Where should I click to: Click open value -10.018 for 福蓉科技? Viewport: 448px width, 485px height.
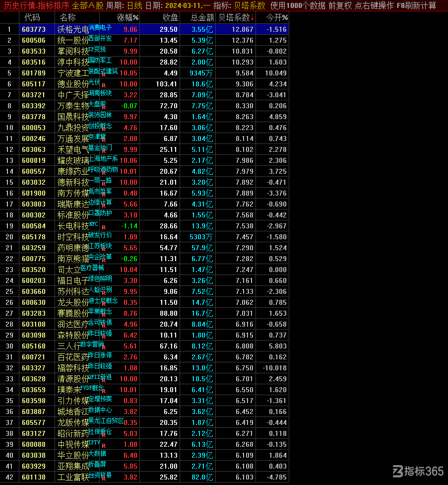(x=275, y=368)
